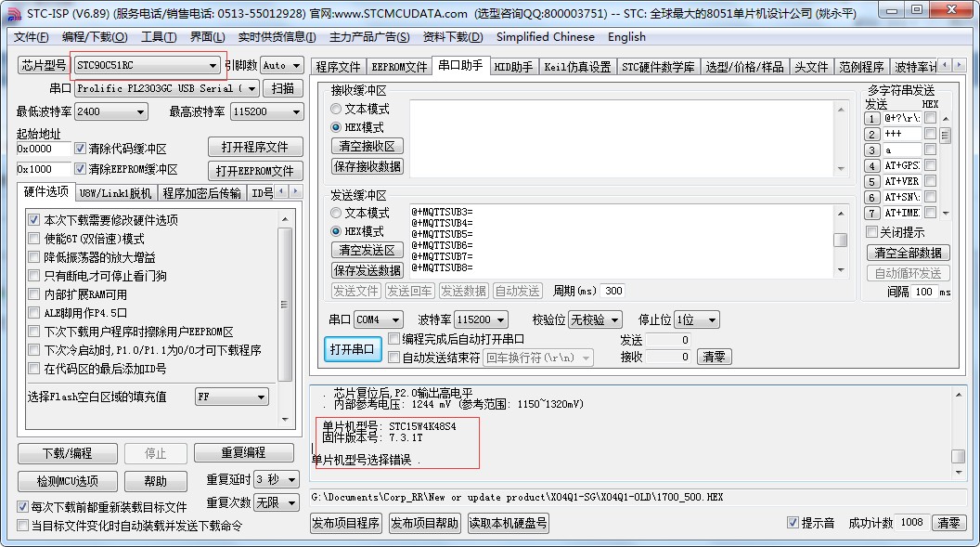The image size is (980, 547).
Task: Click the send buffer scrollbar thumb
Action: point(841,240)
